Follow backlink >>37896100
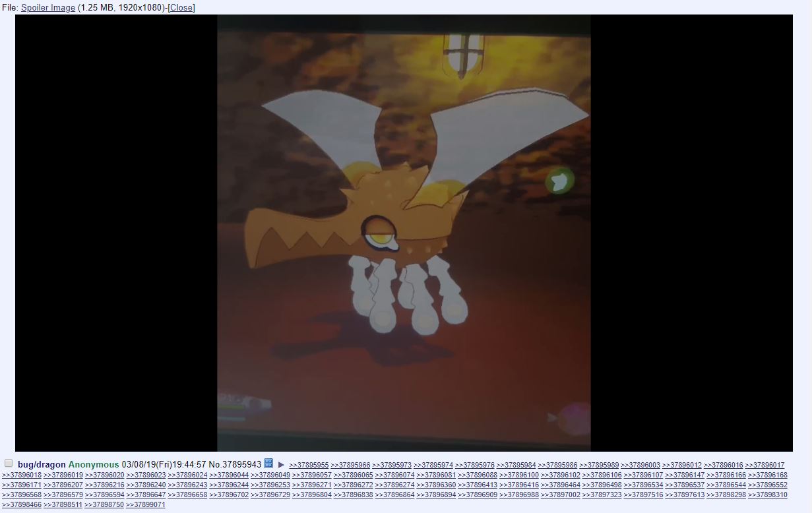The width and height of the screenshot is (812, 513). pos(519,475)
